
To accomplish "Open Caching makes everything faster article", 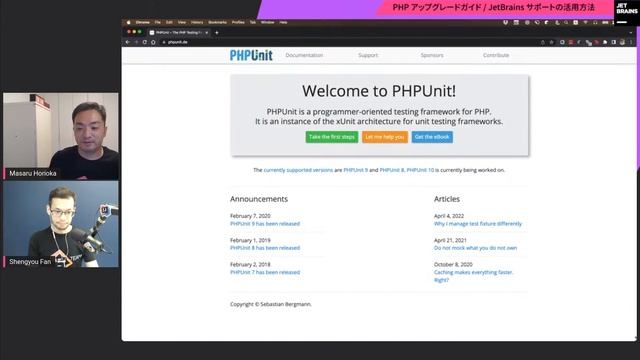I will 473,276.
